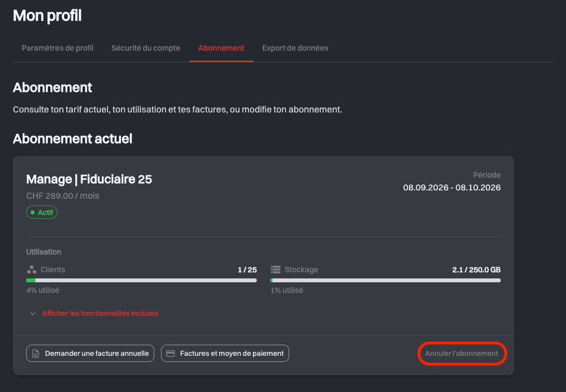The width and height of the screenshot is (566, 392).
Task: Open the Paramètres de profil tab
Action: point(57,48)
